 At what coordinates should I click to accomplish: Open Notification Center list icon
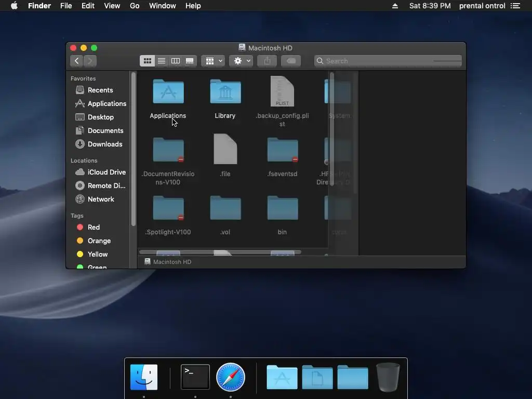click(x=515, y=6)
